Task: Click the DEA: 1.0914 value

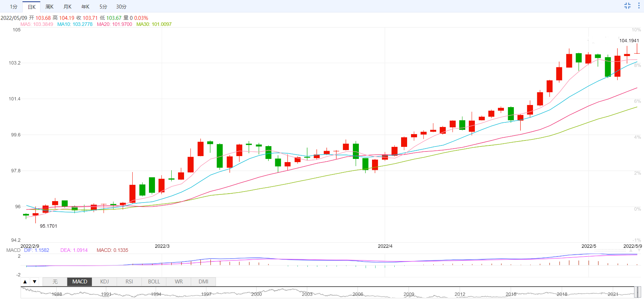Action: pos(74,250)
